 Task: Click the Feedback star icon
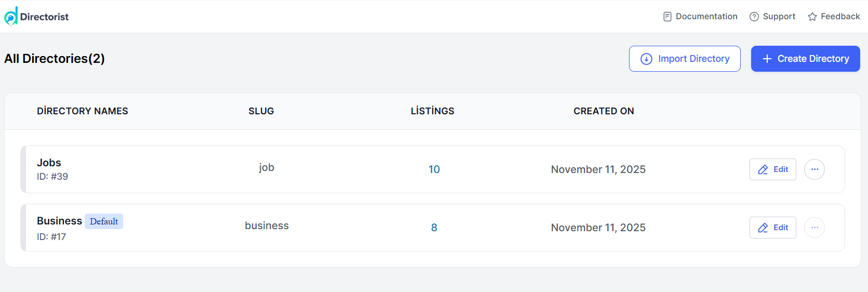click(x=812, y=17)
